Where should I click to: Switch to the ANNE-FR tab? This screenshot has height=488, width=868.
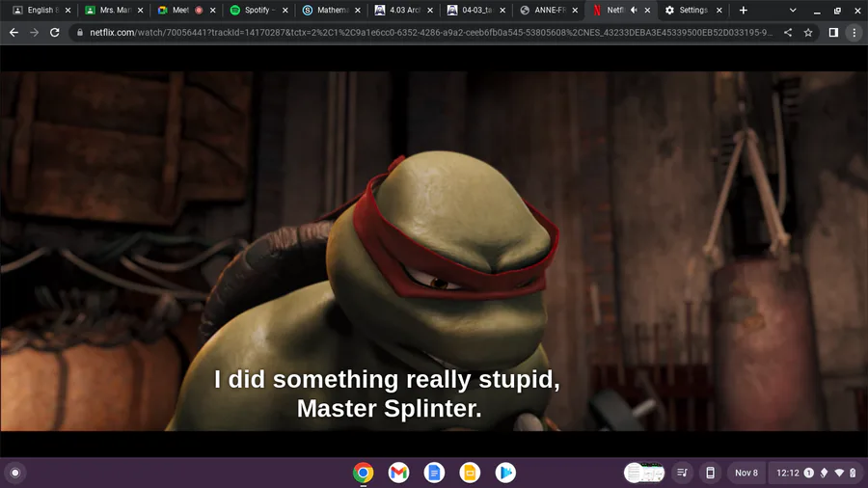click(x=549, y=10)
